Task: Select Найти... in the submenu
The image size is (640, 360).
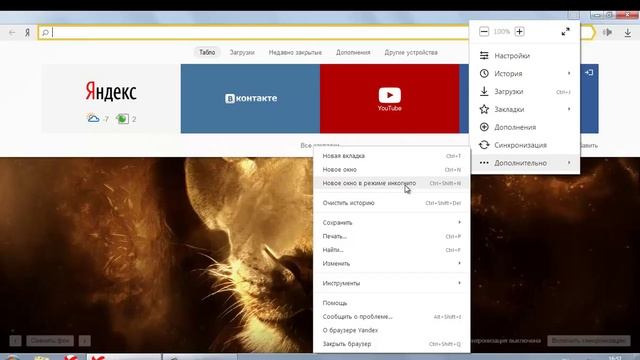Action: (x=392, y=250)
